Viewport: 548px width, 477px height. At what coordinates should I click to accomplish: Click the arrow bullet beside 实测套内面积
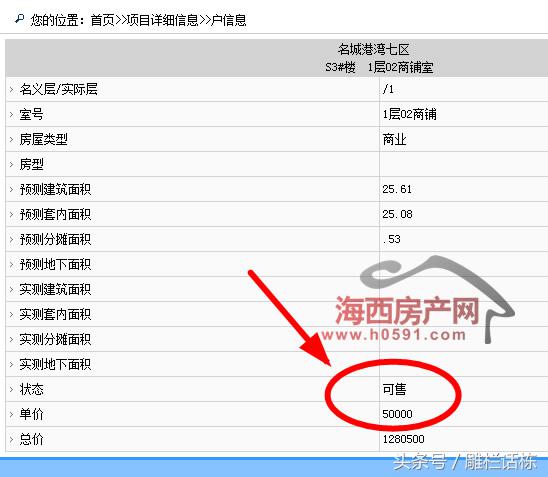click(12, 315)
